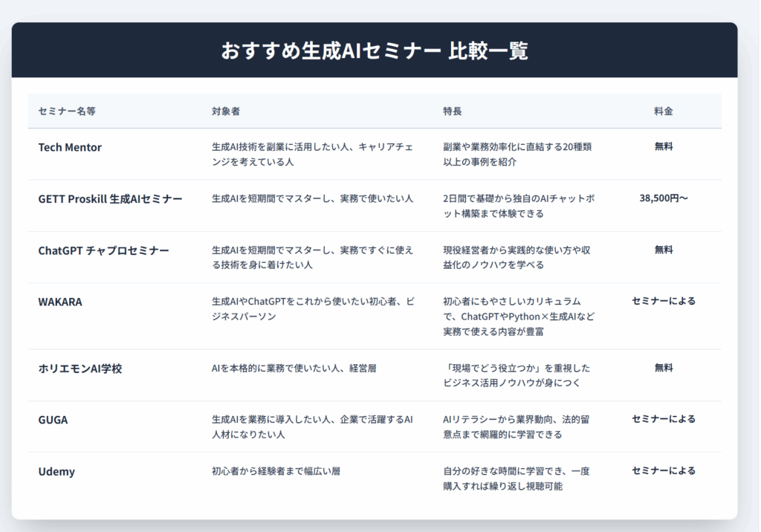Select Udemy's 初心者から経験者まで幅広い層 cell
The height and width of the screenshot is (532, 761).
(x=276, y=471)
